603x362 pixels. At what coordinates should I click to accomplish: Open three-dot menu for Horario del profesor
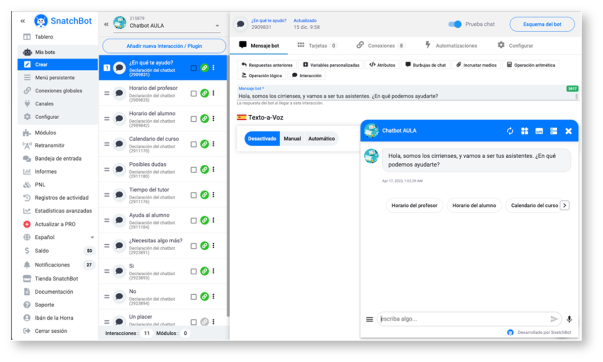[x=213, y=93]
